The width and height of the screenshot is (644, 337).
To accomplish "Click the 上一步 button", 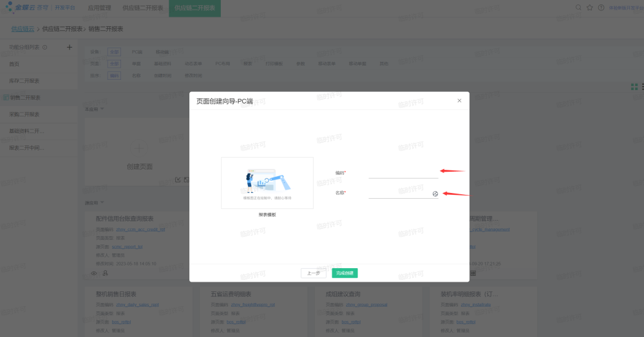I will coord(314,273).
